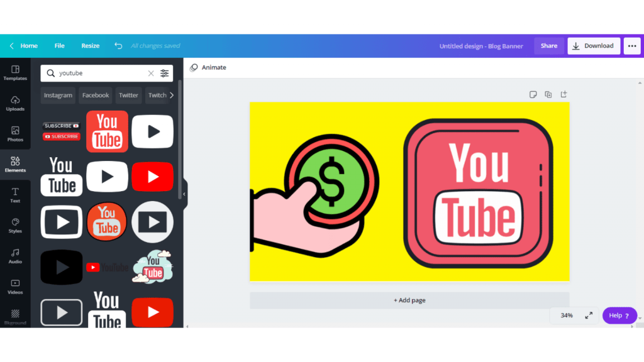Click the search magnifier icon
The image size is (644, 362).
tap(50, 73)
